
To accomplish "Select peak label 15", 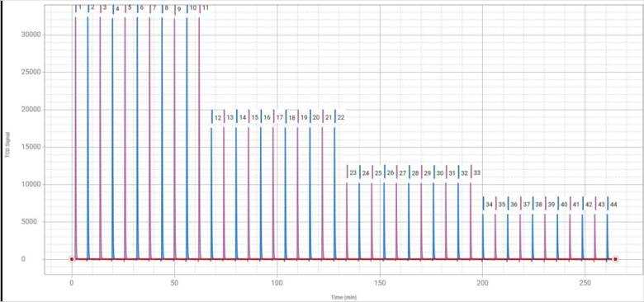I will pos(254,118).
